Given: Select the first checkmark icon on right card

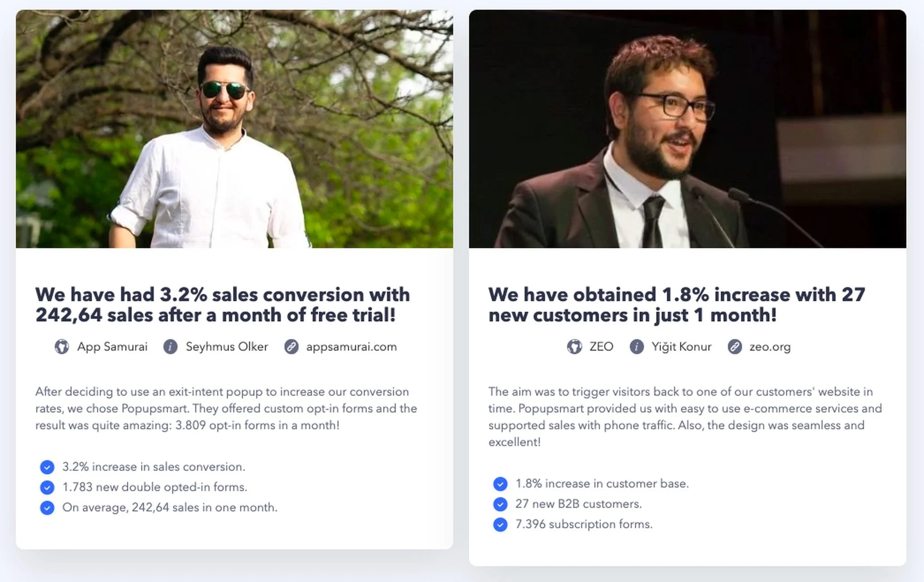Looking at the screenshot, I should (499, 484).
